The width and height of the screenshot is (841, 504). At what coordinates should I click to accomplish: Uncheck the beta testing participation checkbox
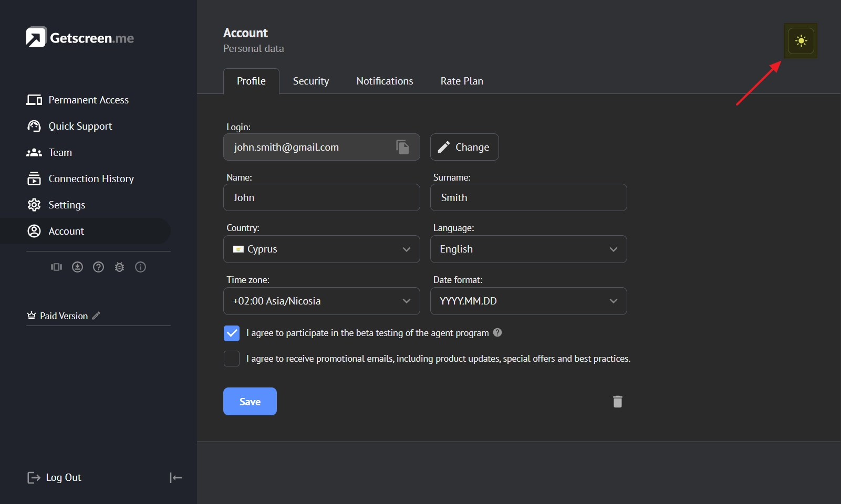click(232, 333)
